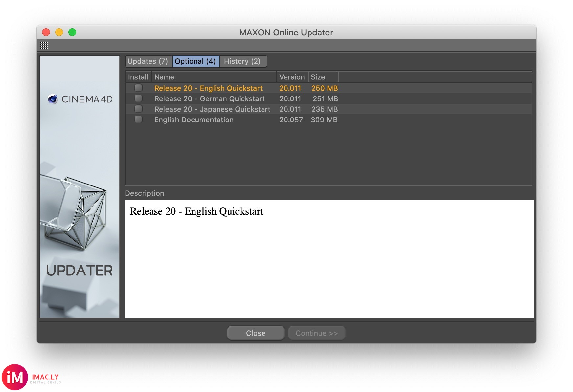Check the install box for Japanese Quickstart
Screen dimensions: 573x392
[x=138, y=109]
